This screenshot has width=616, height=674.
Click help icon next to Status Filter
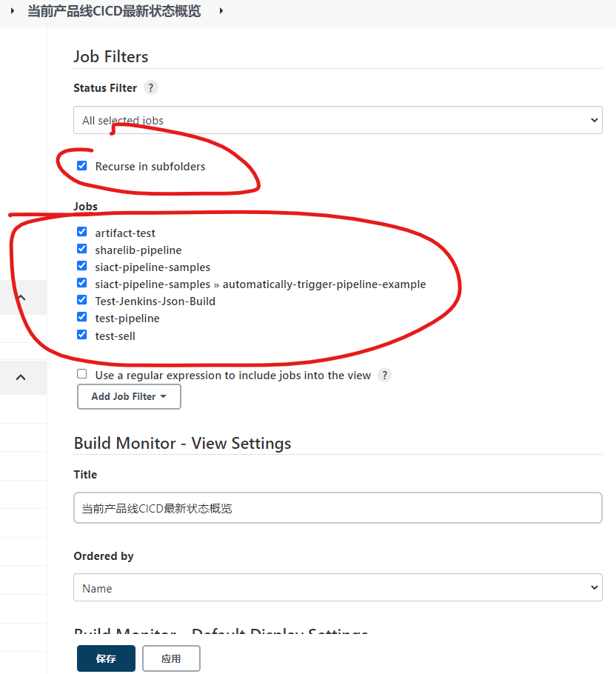pos(151,87)
